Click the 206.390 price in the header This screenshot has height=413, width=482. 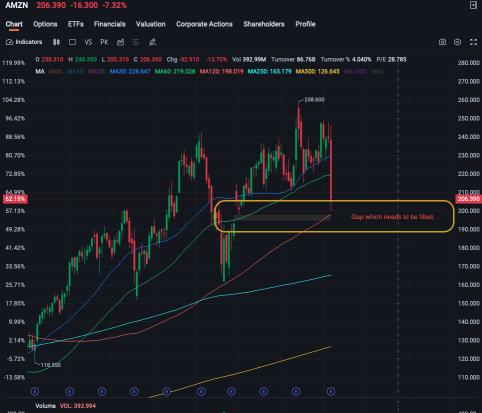pyautogui.click(x=51, y=5)
